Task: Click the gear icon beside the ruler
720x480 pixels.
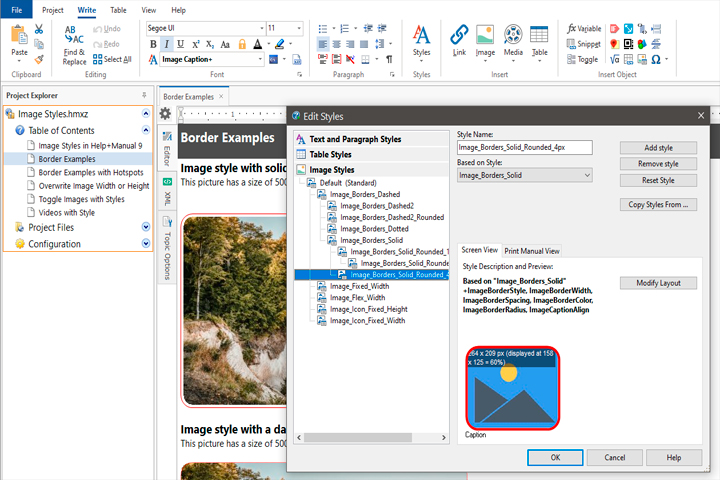Action: pos(165,113)
